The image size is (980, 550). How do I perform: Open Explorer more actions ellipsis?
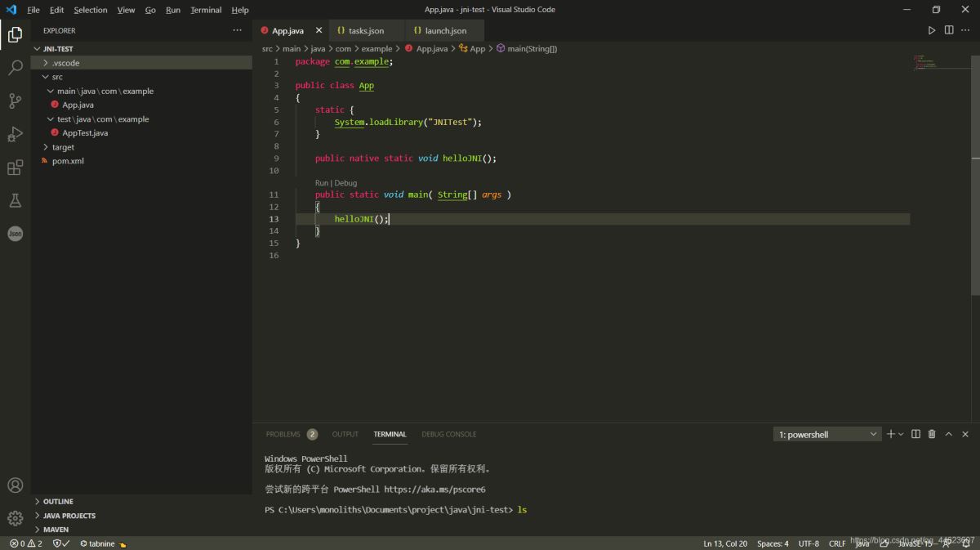click(x=238, y=30)
